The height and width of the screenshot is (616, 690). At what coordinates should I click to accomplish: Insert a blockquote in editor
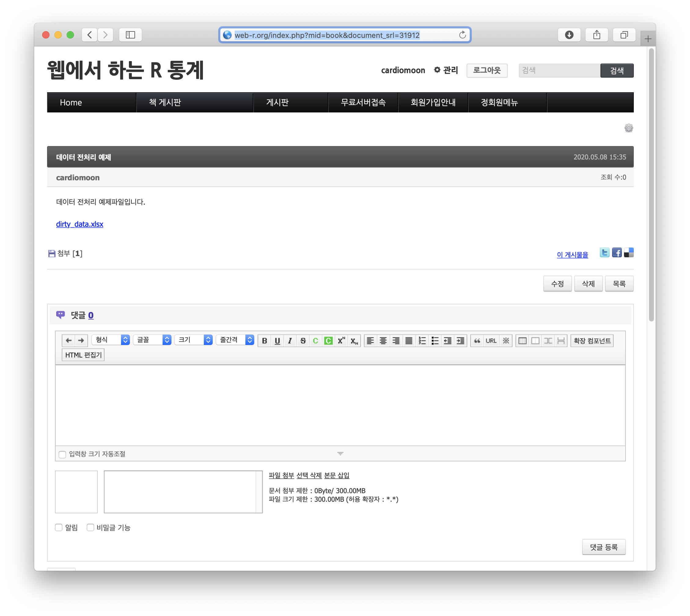coord(477,341)
